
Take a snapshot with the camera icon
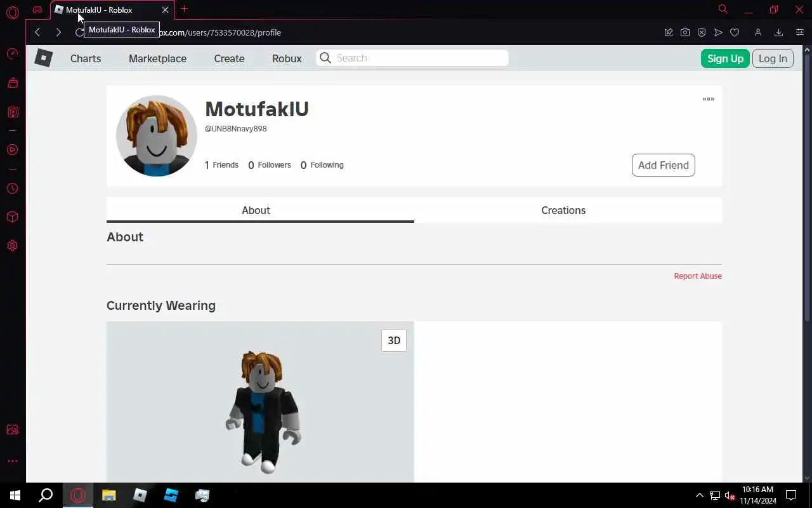685,32
